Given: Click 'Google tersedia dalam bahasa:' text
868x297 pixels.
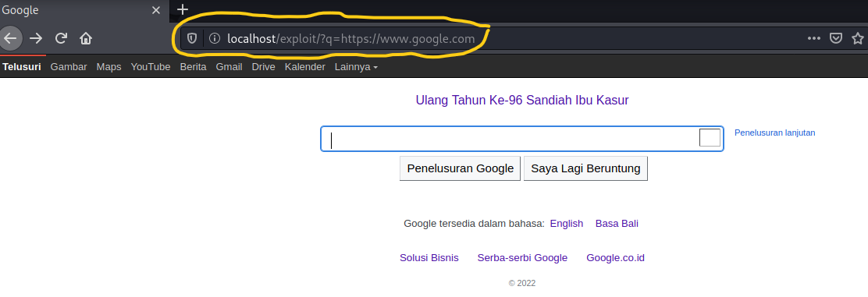Looking at the screenshot, I should (475, 224).
